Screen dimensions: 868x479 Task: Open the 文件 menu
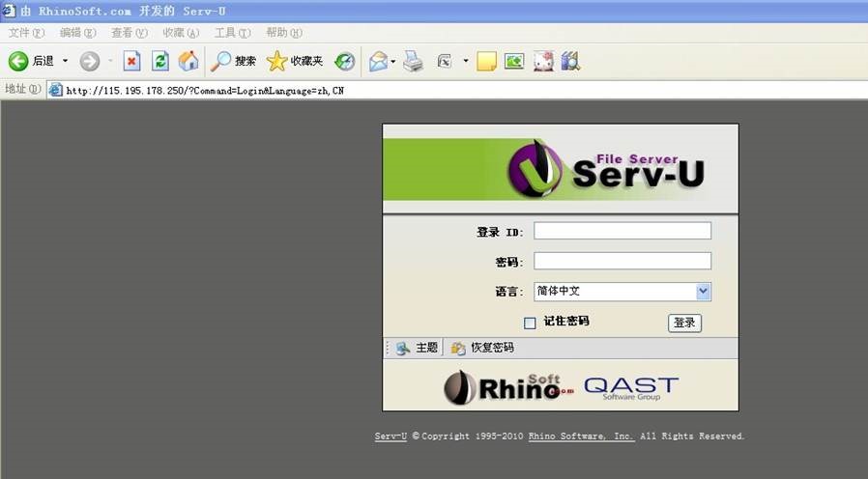26,33
